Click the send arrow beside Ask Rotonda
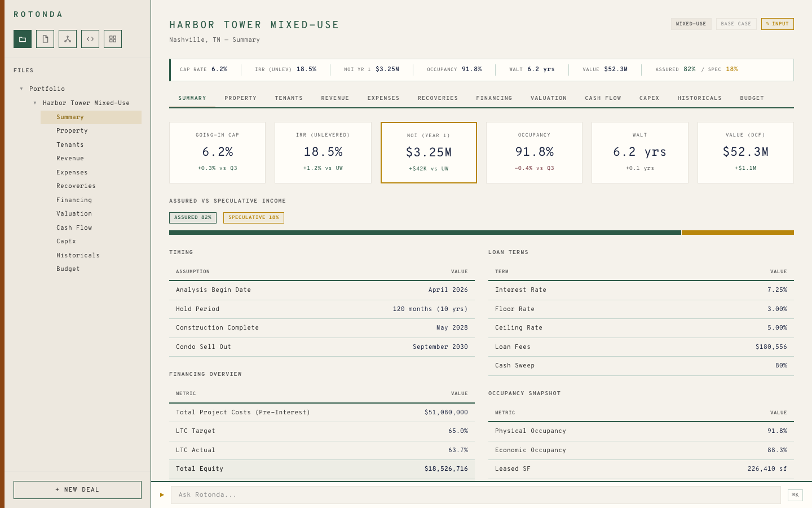The image size is (812, 508). [x=162, y=494]
